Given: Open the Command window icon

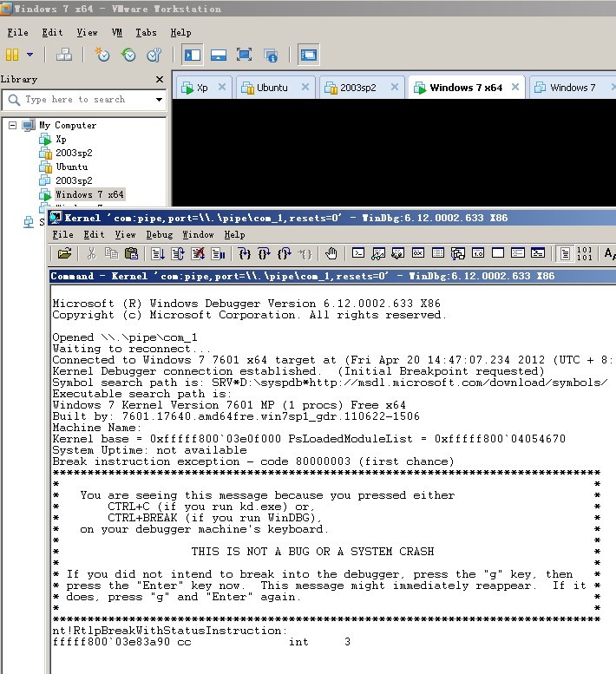Looking at the screenshot, I should tap(358, 253).
